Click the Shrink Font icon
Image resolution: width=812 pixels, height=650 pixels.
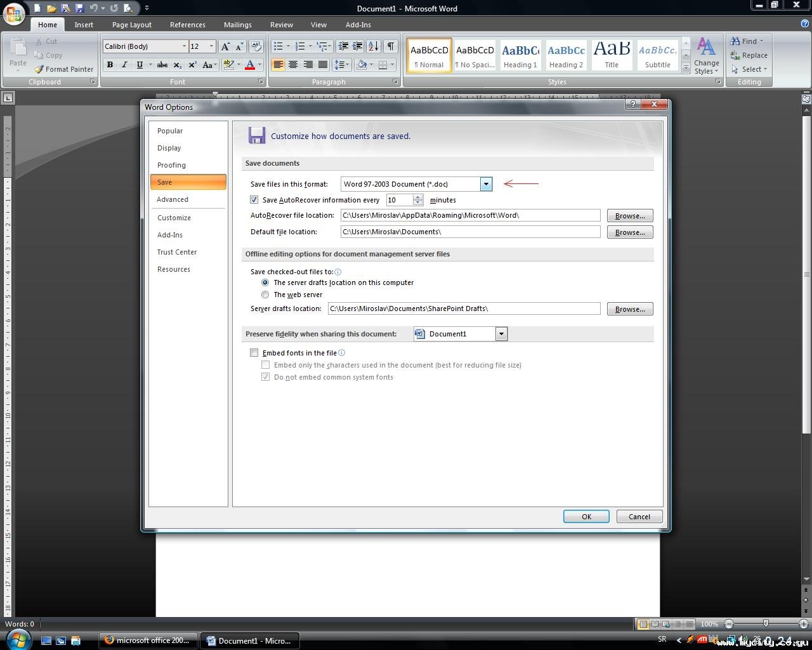coord(239,46)
